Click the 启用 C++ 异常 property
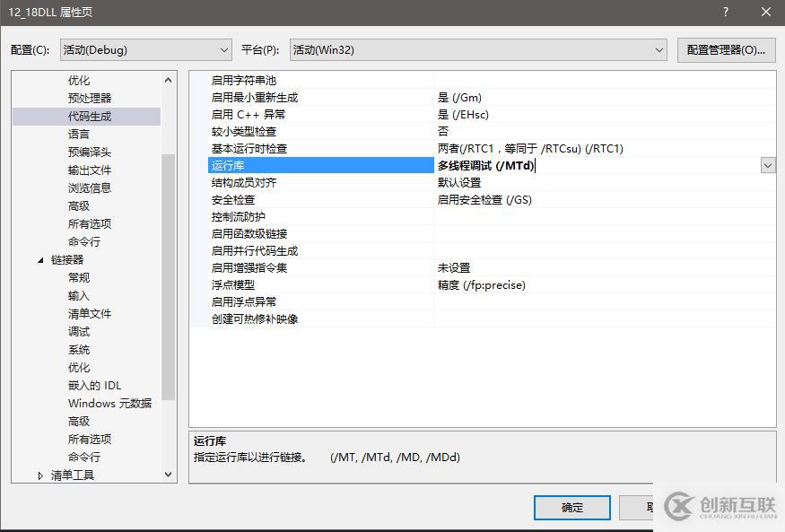Screen dimensions: 785x532 tap(249, 115)
